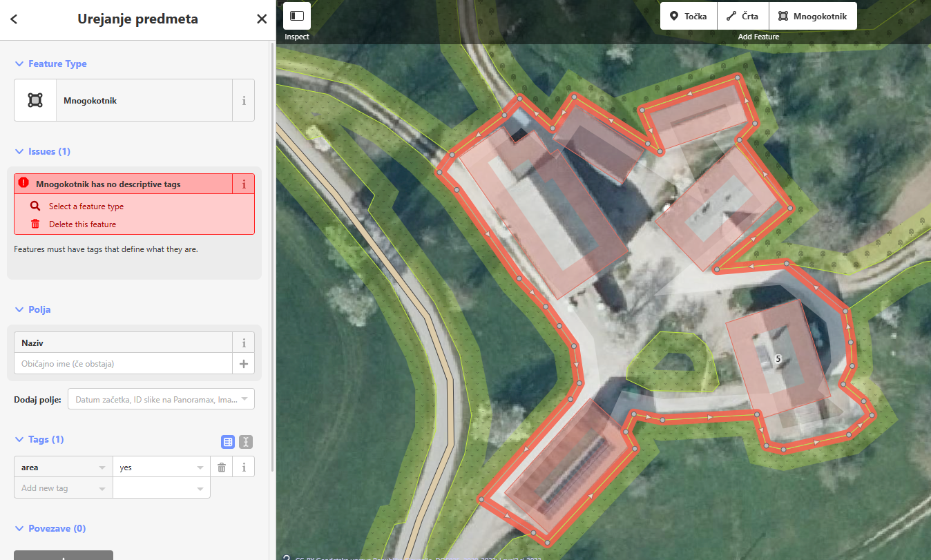
Task: Open the area tag value dropdown
Action: [x=200, y=467]
